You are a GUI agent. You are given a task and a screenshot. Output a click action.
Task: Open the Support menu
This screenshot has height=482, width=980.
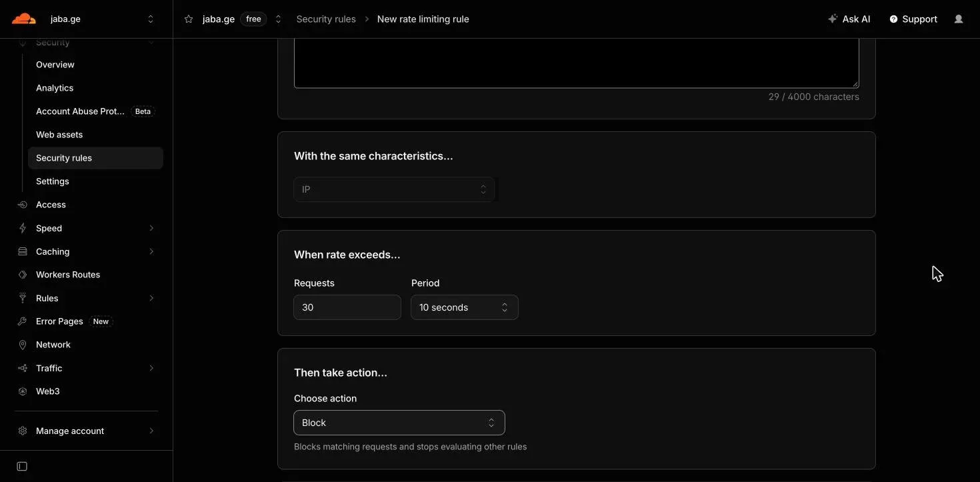(913, 19)
